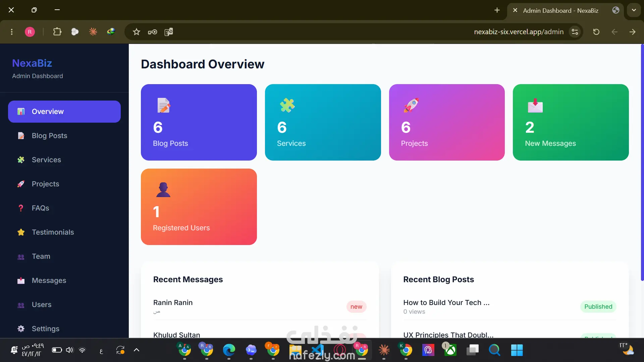Image resolution: width=644 pixels, height=362 pixels.
Task: Open the Users sidebar item
Action: [64, 305]
